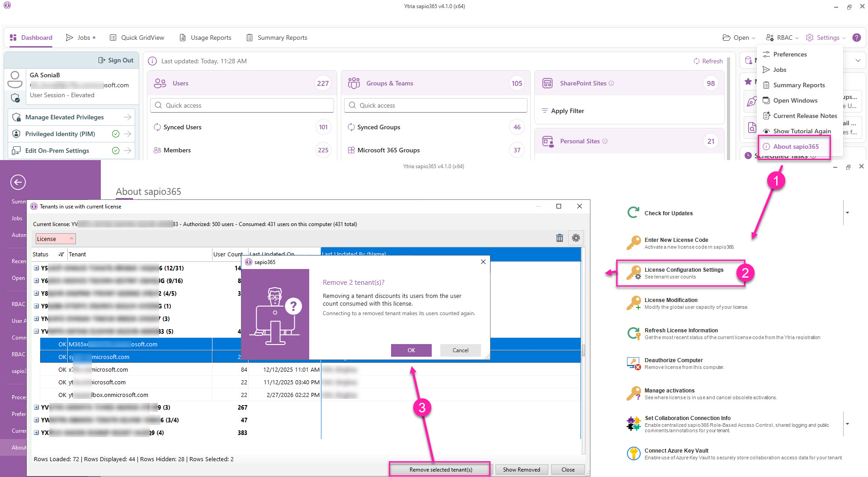Image resolution: width=868 pixels, height=477 pixels.
Task: Open the Synced Groups row
Action: click(x=436, y=127)
